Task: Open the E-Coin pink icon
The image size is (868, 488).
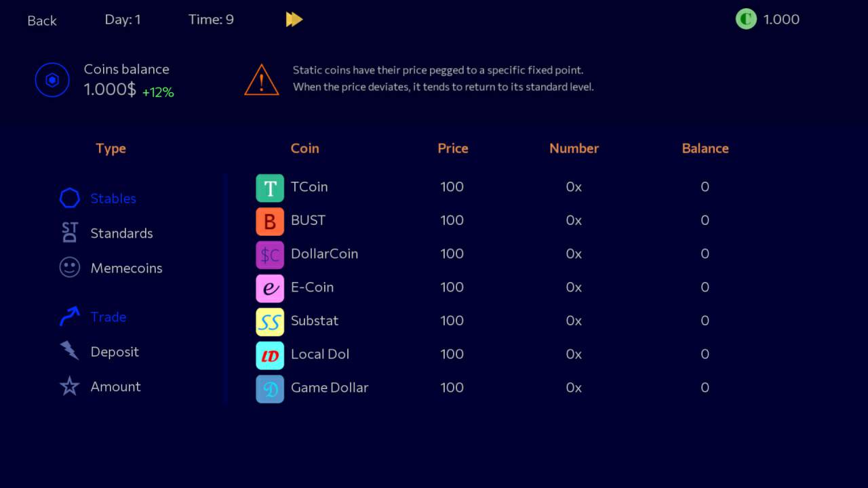Action: [x=270, y=288]
